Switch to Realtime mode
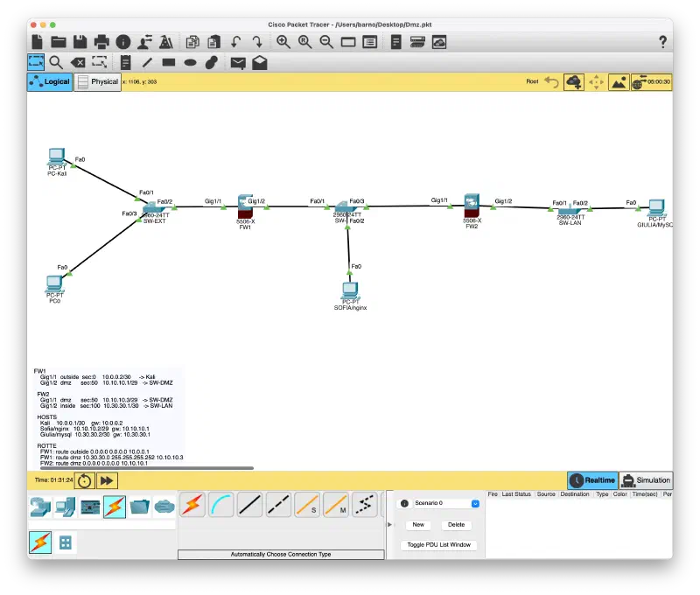700x595 pixels. coord(593,480)
